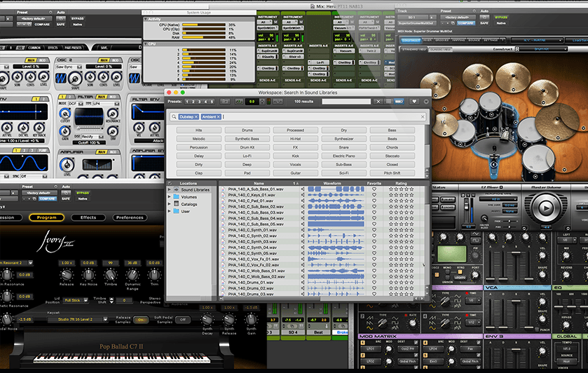Click the Catalogs icon in Locations

[x=176, y=204]
